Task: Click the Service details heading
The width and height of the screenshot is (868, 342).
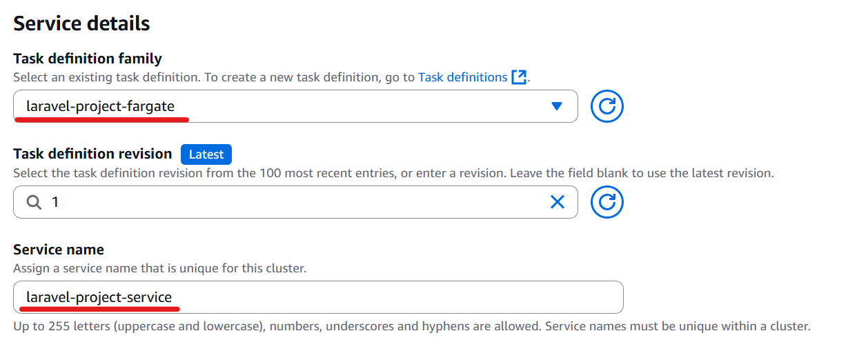Action: pyautogui.click(x=81, y=23)
